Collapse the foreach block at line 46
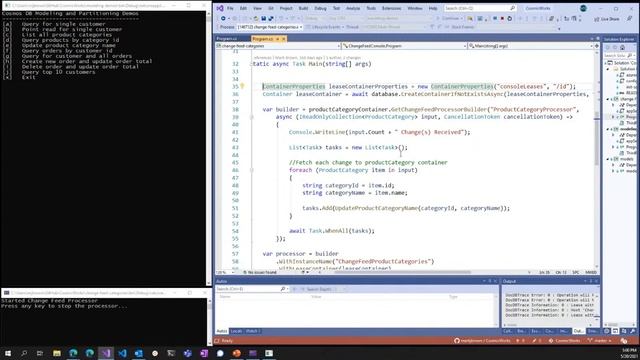The height and width of the screenshot is (360, 640). [251, 170]
